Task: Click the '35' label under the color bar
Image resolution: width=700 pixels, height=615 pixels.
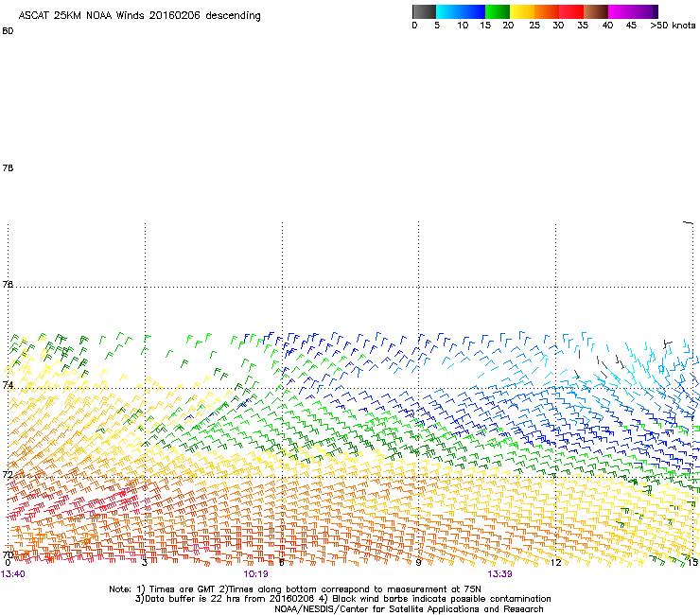Action: tap(583, 26)
